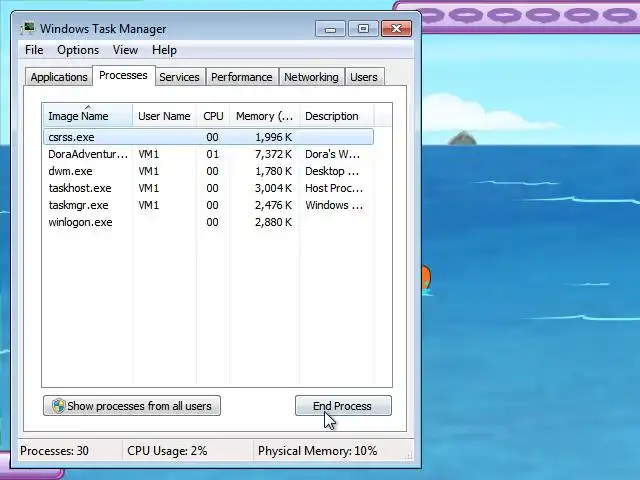Screen dimensions: 640x480
Task: Click the Task Manager title bar icon
Action: pyautogui.click(x=27, y=29)
